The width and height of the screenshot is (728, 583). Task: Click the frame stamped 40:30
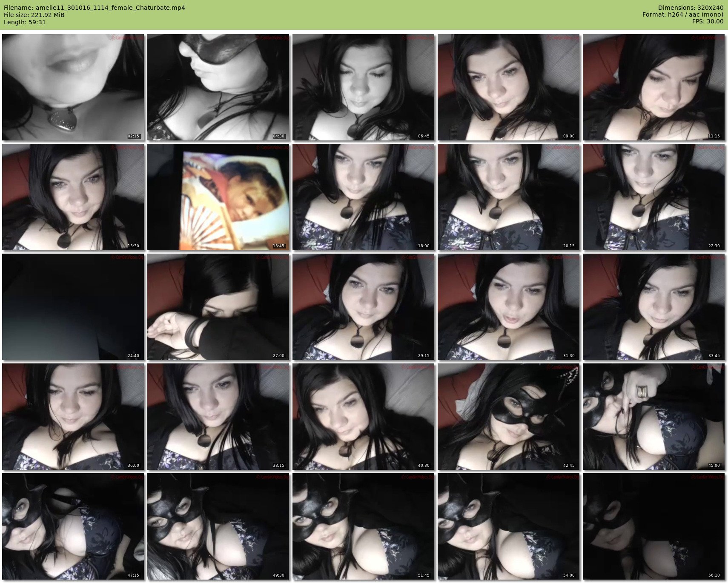point(363,417)
